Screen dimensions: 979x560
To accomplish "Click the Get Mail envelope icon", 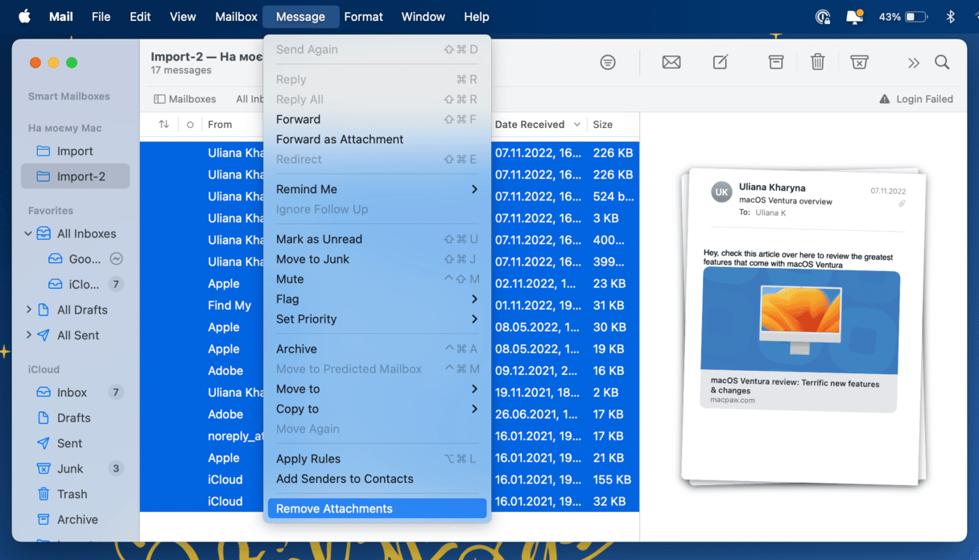I will 671,63.
